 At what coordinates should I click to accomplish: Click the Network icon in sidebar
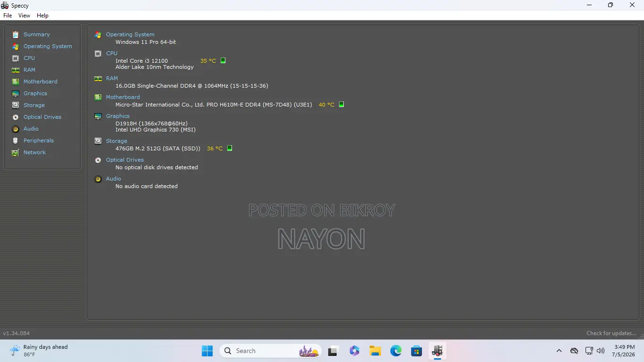[16, 152]
